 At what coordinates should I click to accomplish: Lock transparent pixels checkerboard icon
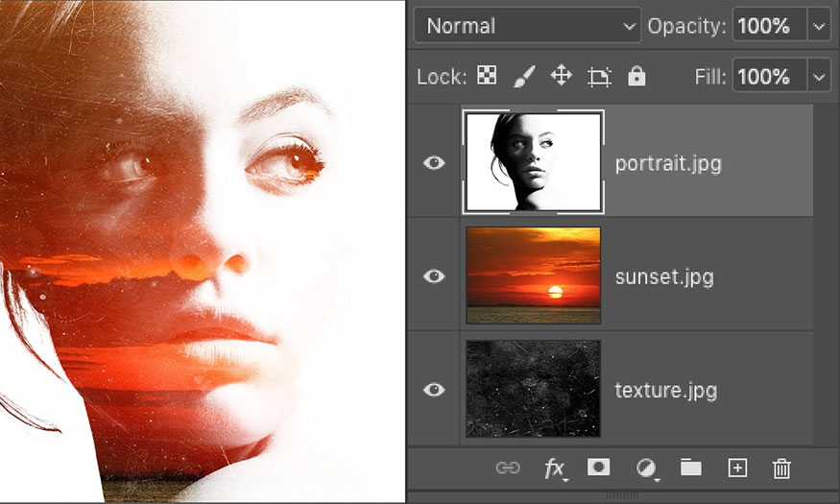click(487, 76)
